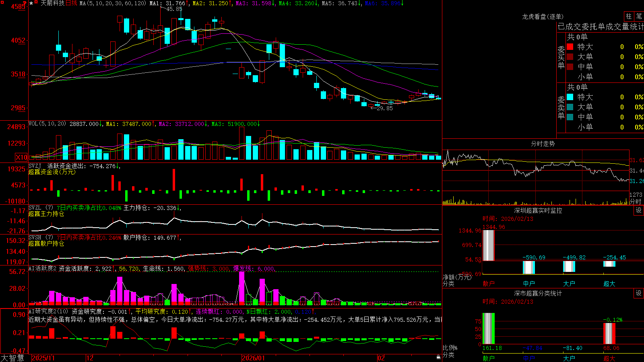Click the 天箭科技 stock name
Image resolution: width=644 pixels, height=362 pixels.
click(x=52, y=3)
